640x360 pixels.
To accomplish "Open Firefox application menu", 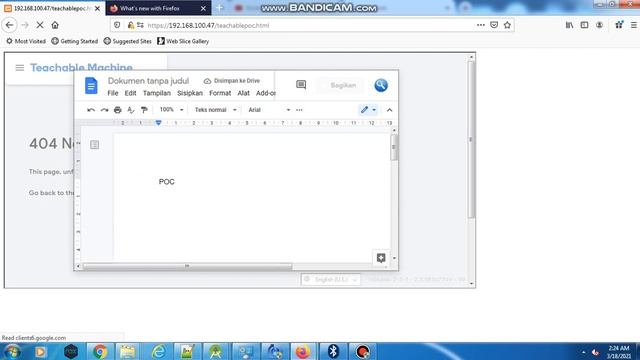I will (x=634, y=25).
